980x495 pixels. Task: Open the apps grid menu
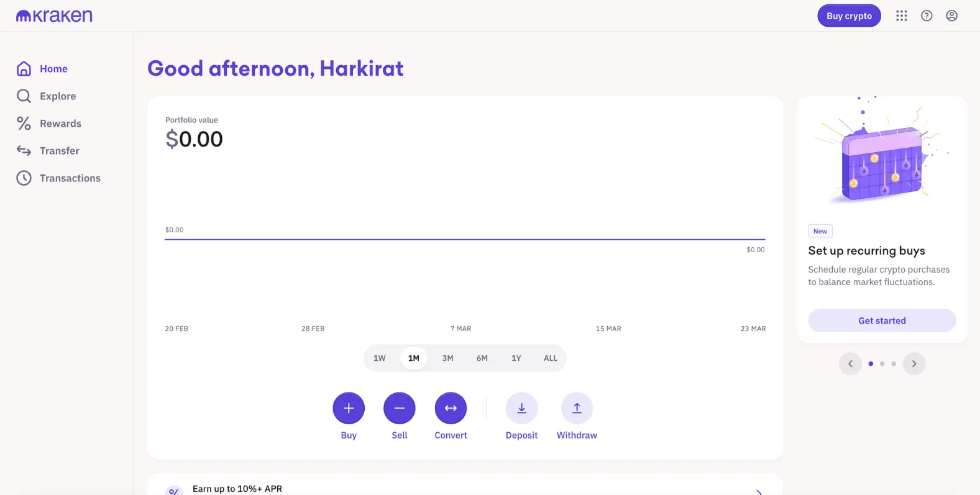(x=902, y=16)
